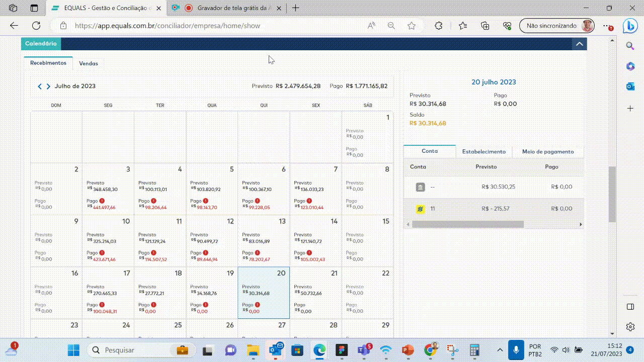Click red alert icon on day 10

[102, 253]
